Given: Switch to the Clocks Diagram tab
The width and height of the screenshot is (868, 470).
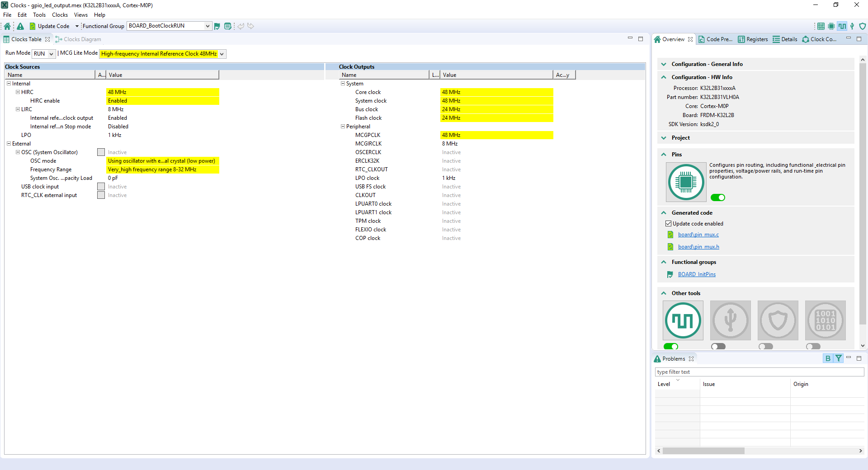Looking at the screenshot, I should pyautogui.click(x=78, y=39).
